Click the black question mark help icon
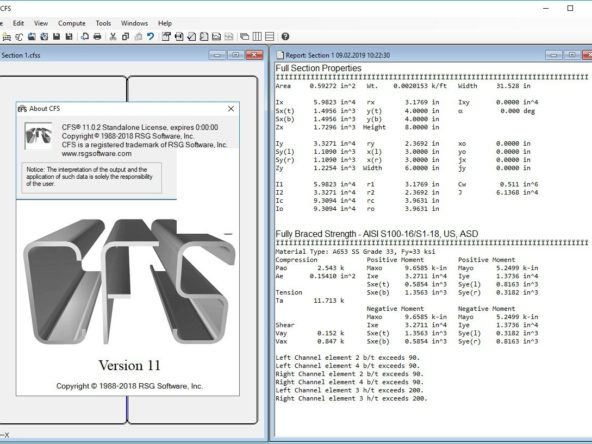The height and width of the screenshot is (444, 592). [x=285, y=37]
